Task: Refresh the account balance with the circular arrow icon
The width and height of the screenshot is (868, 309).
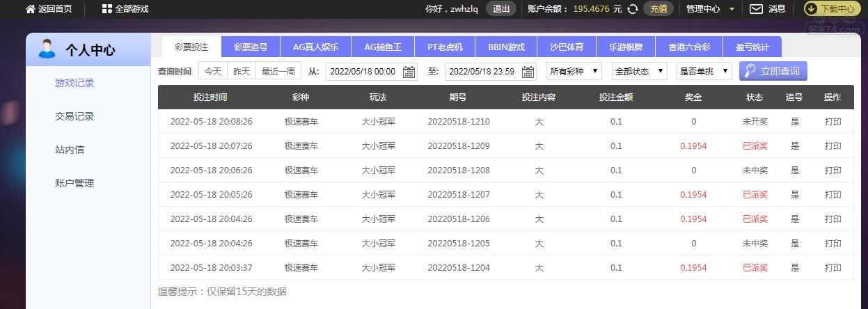Action: tap(633, 9)
